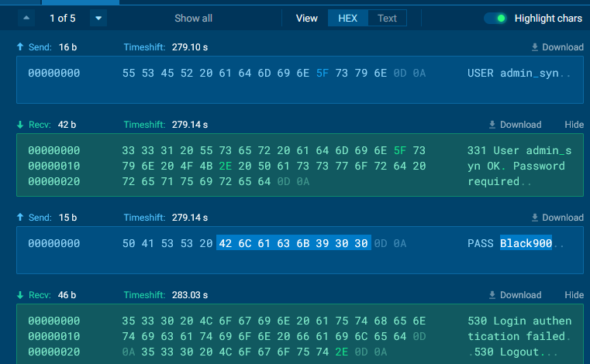Click the Show all button
The height and width of the screenshot is (364, 590).
point(193,18)
